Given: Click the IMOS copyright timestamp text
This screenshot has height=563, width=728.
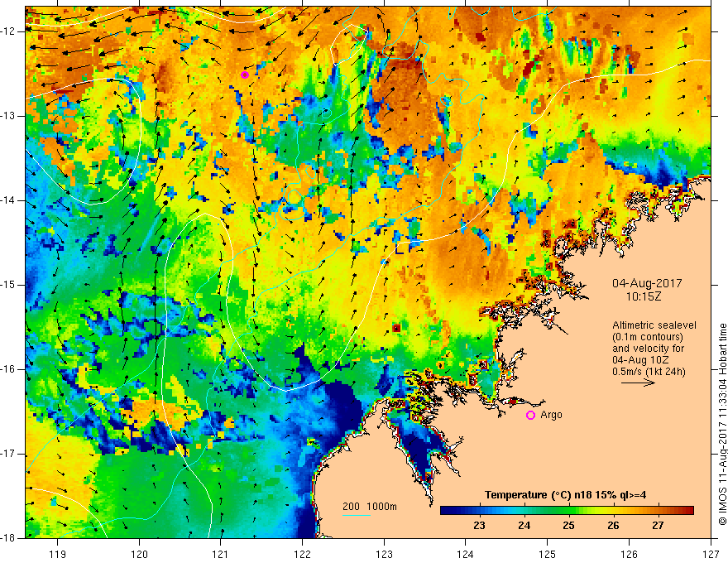Looking at the screenshot, I should pyautogui.click(x=722, y=425).
